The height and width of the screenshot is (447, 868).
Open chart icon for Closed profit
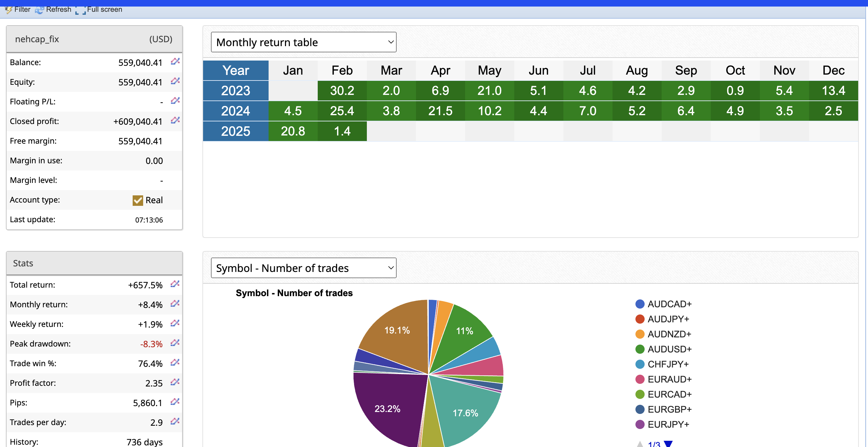[x=175, y=120]
